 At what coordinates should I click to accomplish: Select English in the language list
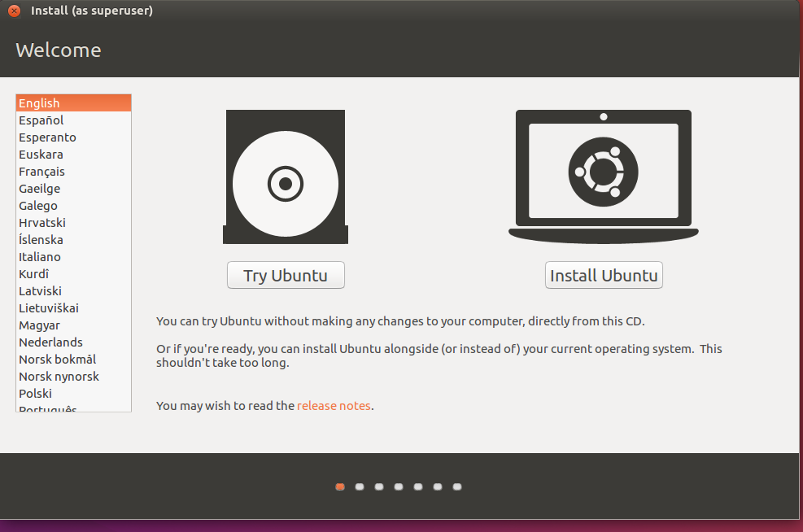(74, 103)
